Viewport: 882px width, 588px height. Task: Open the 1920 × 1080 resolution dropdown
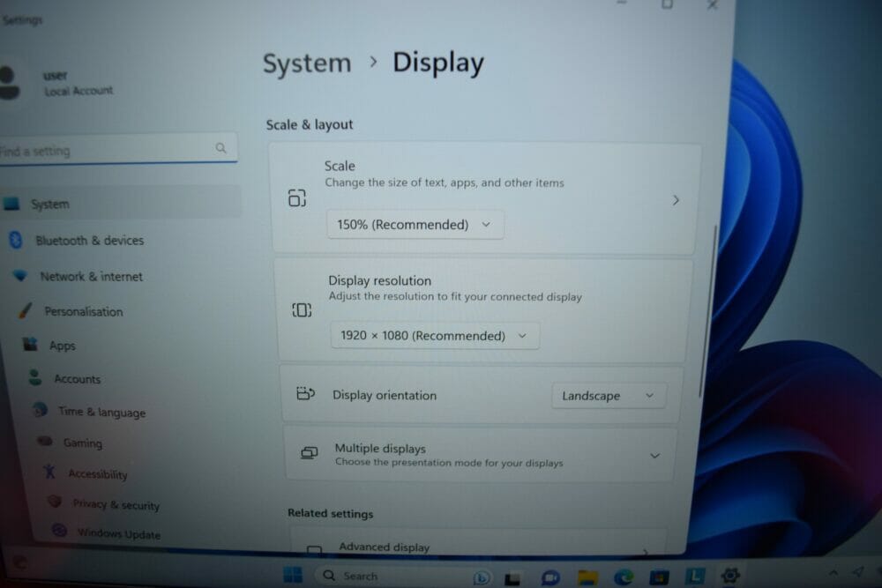pos(434,336)
